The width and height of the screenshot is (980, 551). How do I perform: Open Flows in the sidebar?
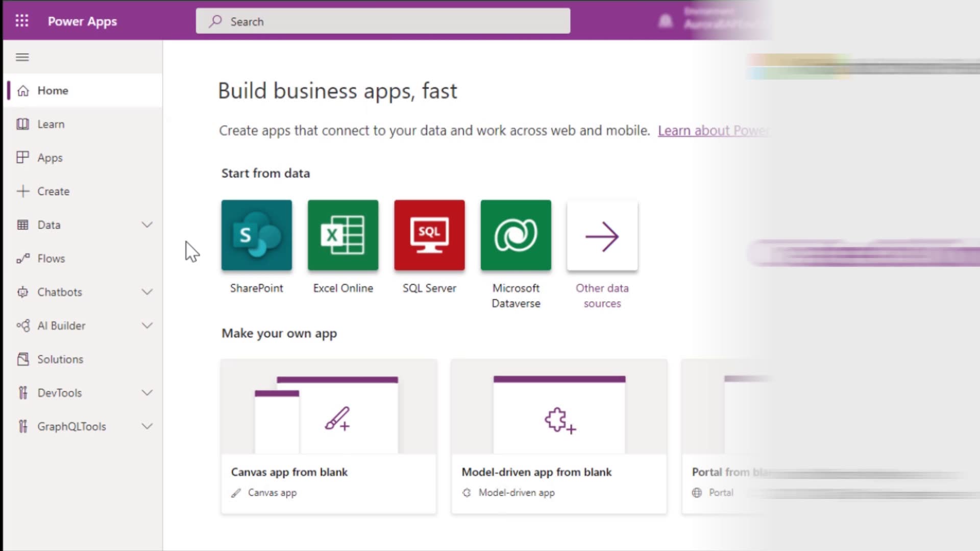pos(83,259)
